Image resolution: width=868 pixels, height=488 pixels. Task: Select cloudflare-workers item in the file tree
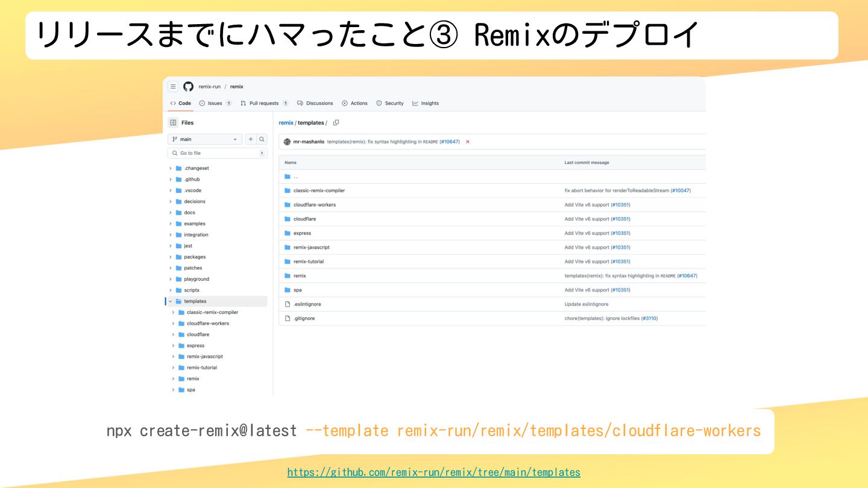[x=208, y=324]
